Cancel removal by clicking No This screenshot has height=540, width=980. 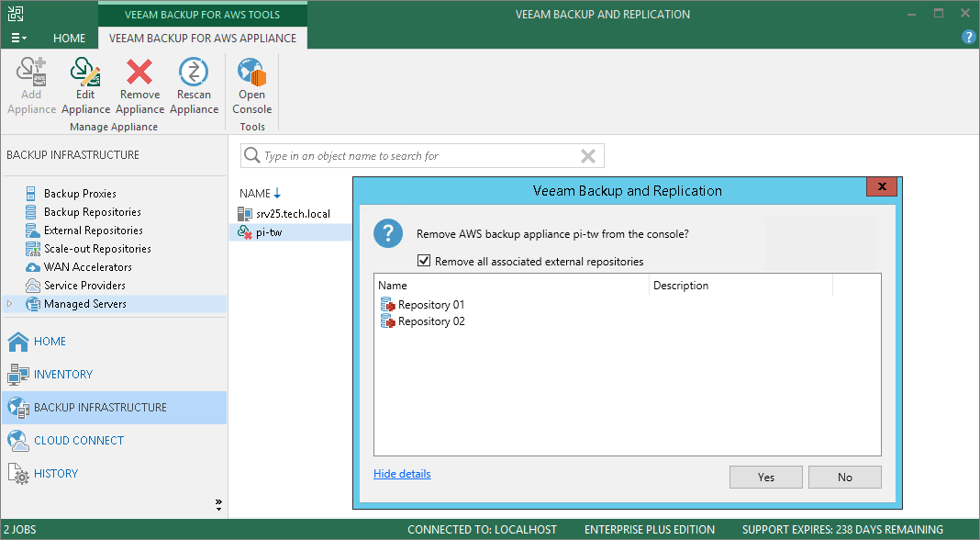click(845, 477)
